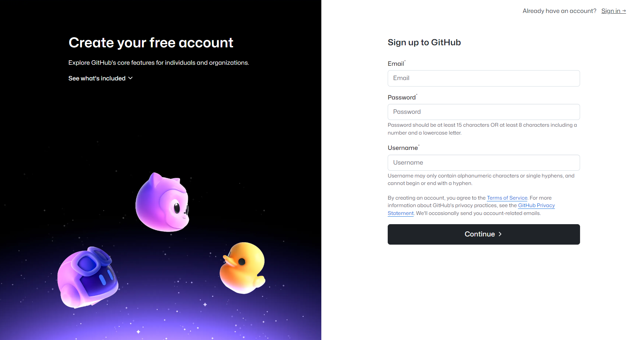Viewport: 644px width, 340px height.
Task: Click inside the Email input field
Action: (483, 78)
